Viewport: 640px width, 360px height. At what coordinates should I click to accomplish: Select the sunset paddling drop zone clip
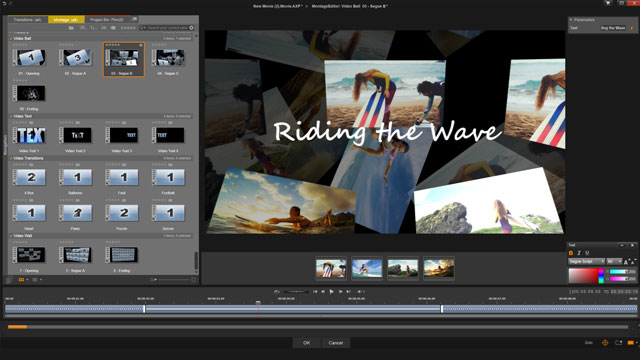coord(439,268)
